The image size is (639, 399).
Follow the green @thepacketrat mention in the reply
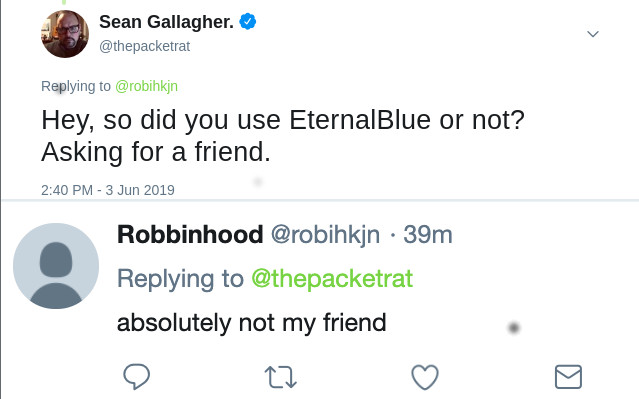point(332,279)
